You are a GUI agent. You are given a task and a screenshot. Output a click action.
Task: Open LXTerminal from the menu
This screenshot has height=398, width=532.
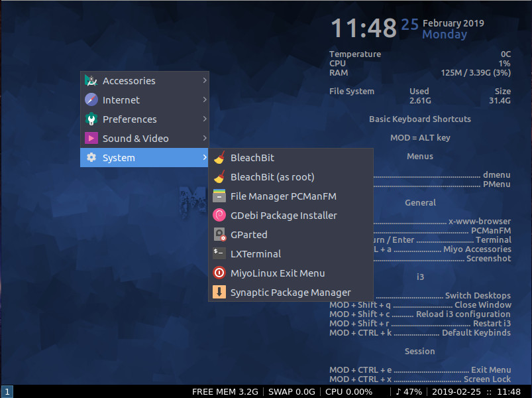(291, 253)
